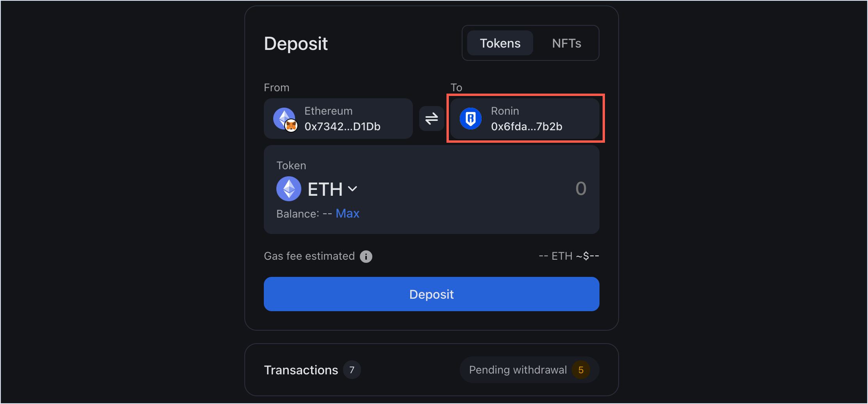Viewport: 868px width, 404px height.
Task: Click the Transactions heading
Action: click(x=301, y=369)
